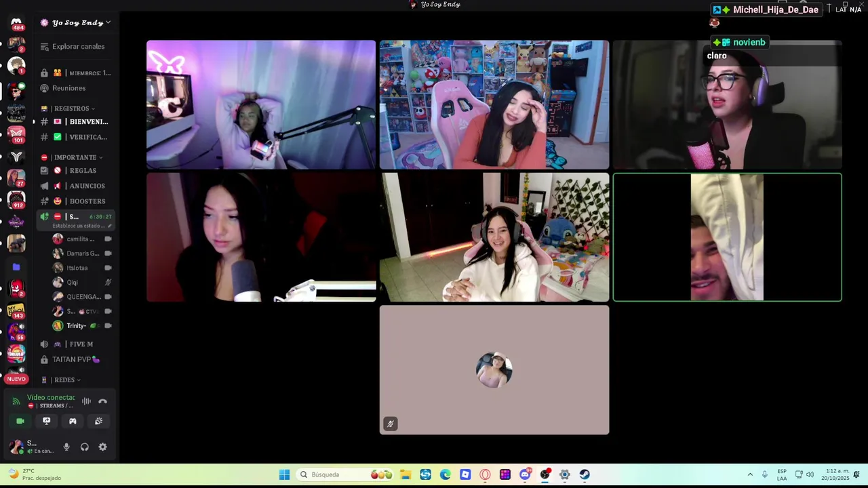Click the muted microphone icon on avatar tile

click(390, 424)
